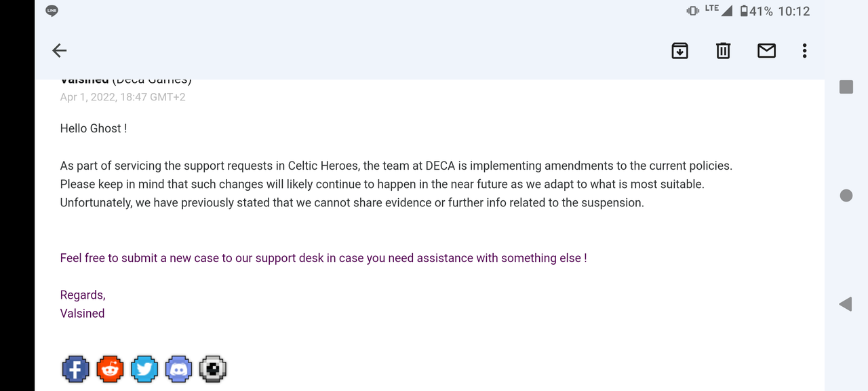Open the Twitter pixel icon link
Viewport: 868px width, 391px height.
pyautogui.click(x=144, y=369)
